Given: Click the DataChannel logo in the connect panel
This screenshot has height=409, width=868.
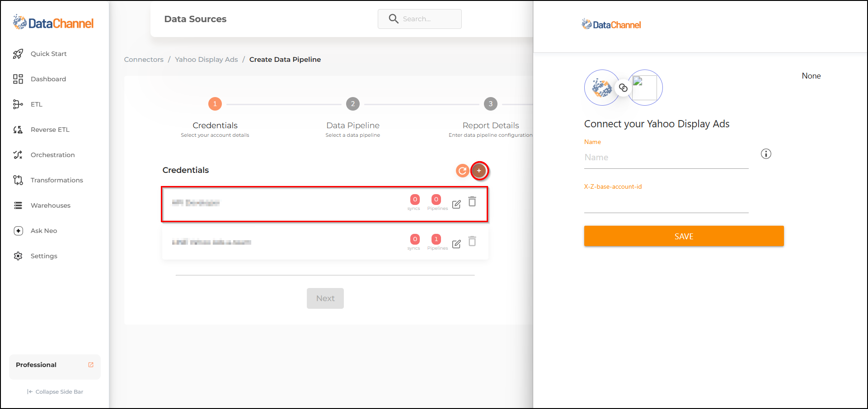Looking at the screenshot, I should (x=611, y=25).
